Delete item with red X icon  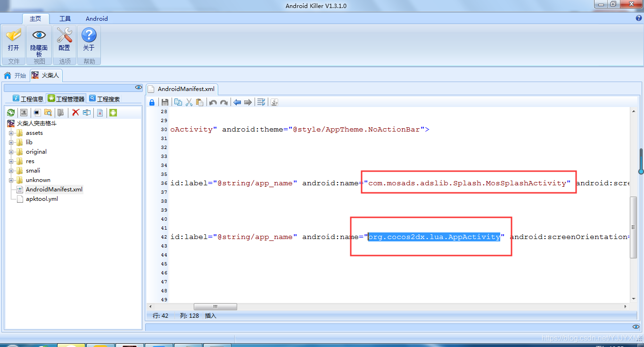pos(75,113)
